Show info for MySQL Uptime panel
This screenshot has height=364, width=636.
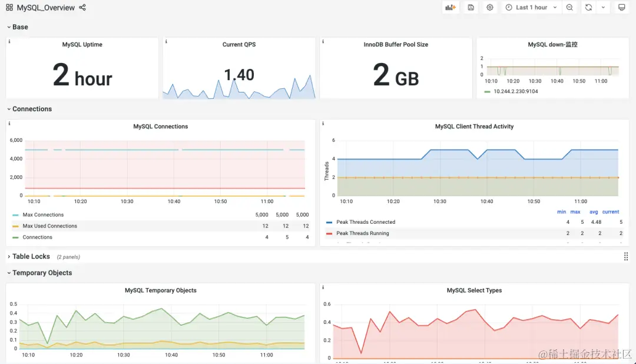click(9, 41)
